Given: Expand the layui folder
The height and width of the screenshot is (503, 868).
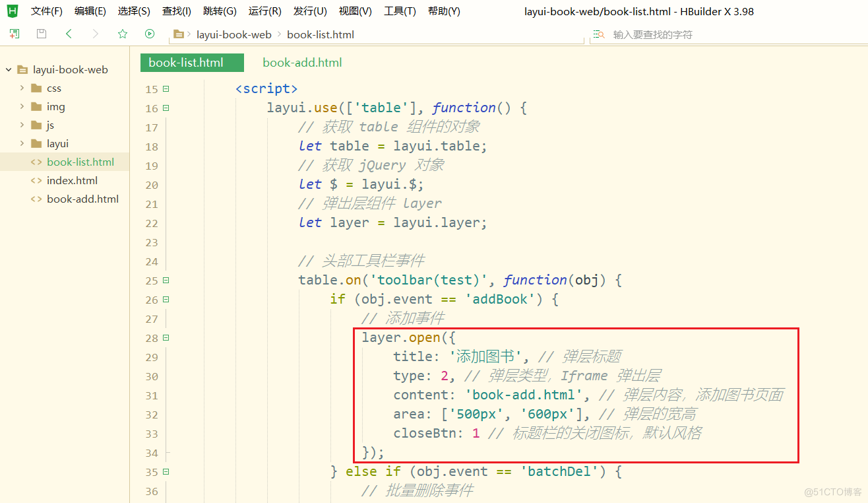Looking at the screenshot, I should tap(22, 143).
